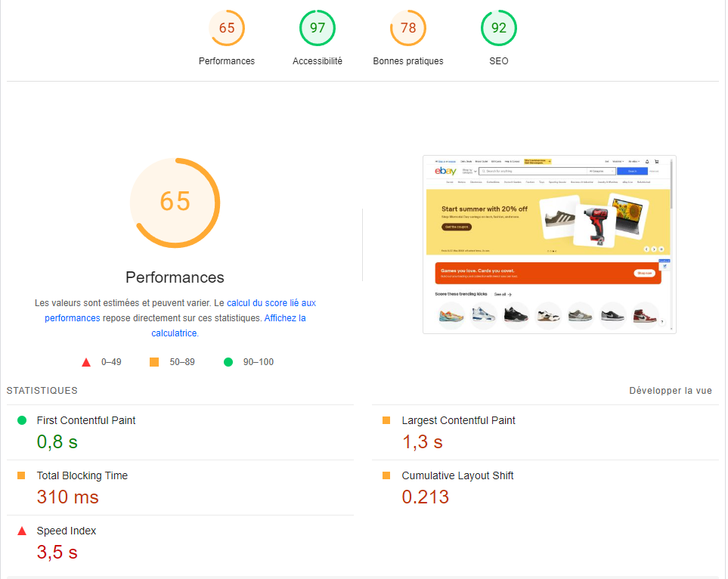Click the bell notification icon in the thumbnail

647,162
